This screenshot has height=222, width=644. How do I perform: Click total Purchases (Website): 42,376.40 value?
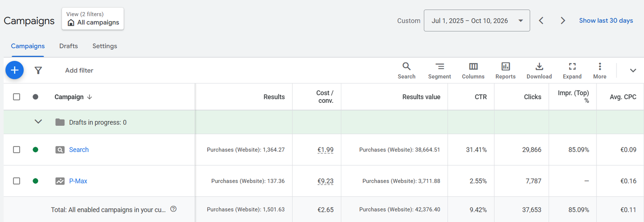400,210
